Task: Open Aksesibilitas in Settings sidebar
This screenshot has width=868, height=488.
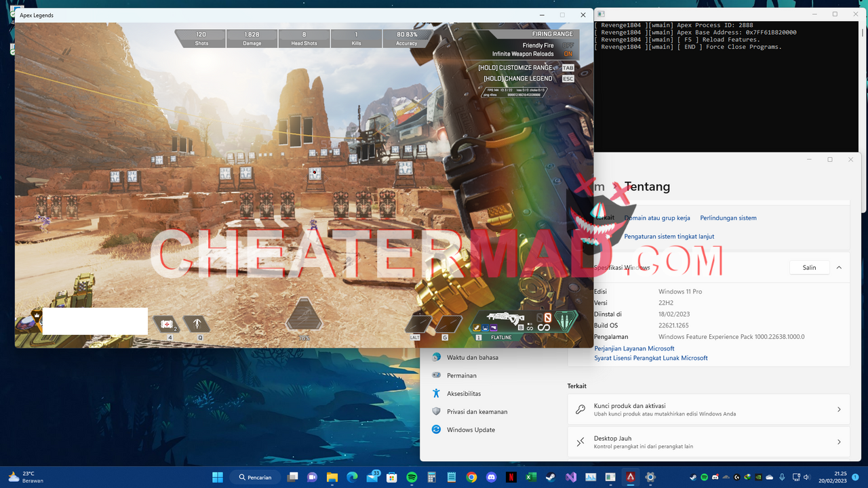Action: coord(464,394)
